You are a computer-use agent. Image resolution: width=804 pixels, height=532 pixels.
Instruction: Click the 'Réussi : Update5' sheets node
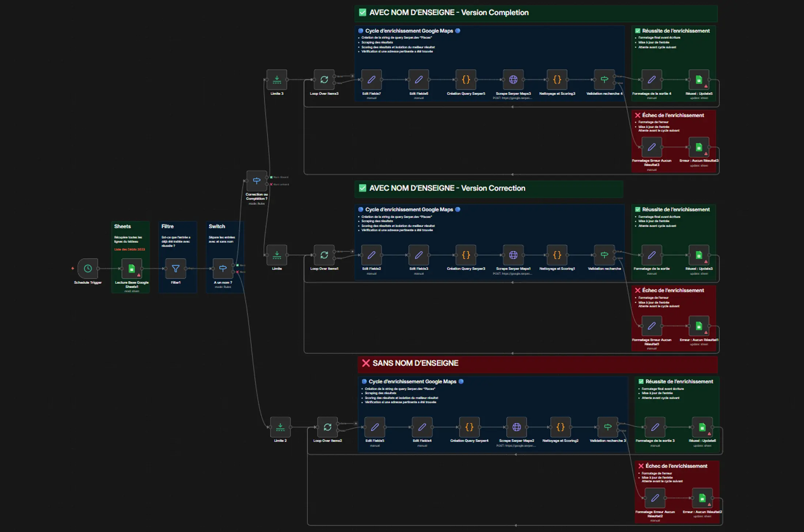click(699, 80)
